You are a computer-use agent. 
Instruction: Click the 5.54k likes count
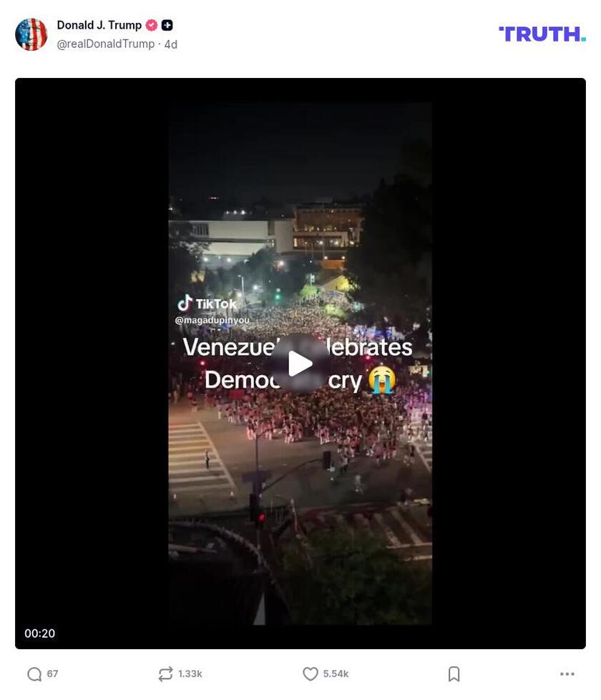336,674
